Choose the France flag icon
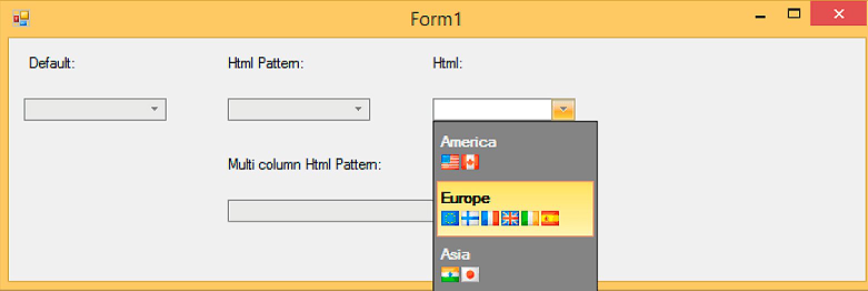868x291 pixels. point(490,219)
